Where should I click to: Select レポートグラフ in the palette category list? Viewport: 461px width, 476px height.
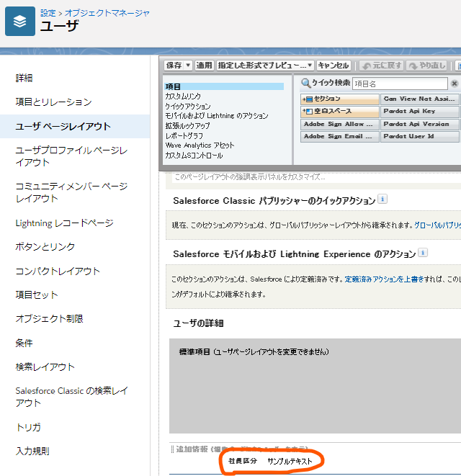[x=184, y=135]
